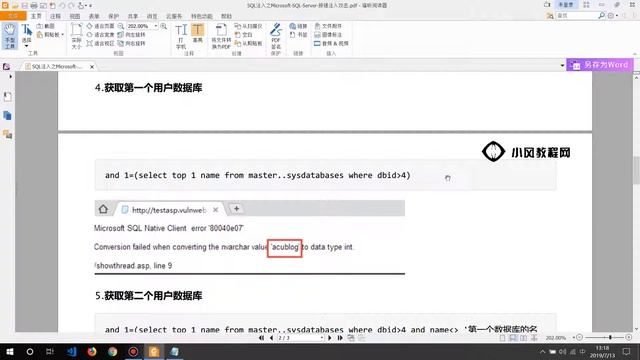Viewport: 640px width, 360px height.
Task: Switch to the Help (帮助) ribbon tab
Action: click(226, 16)
